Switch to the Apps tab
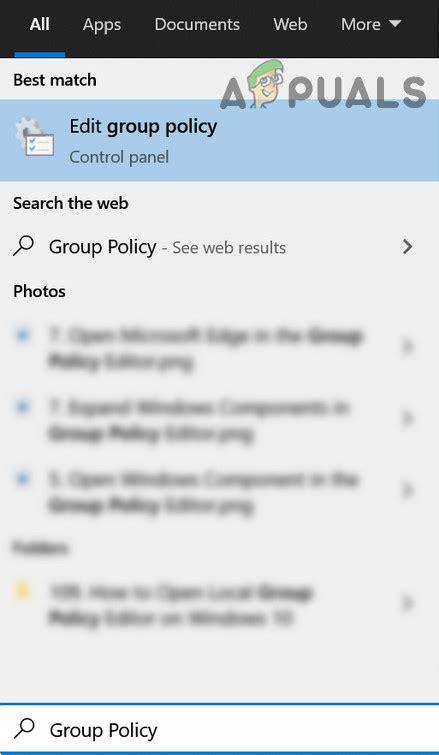 (x=101, y=25)
